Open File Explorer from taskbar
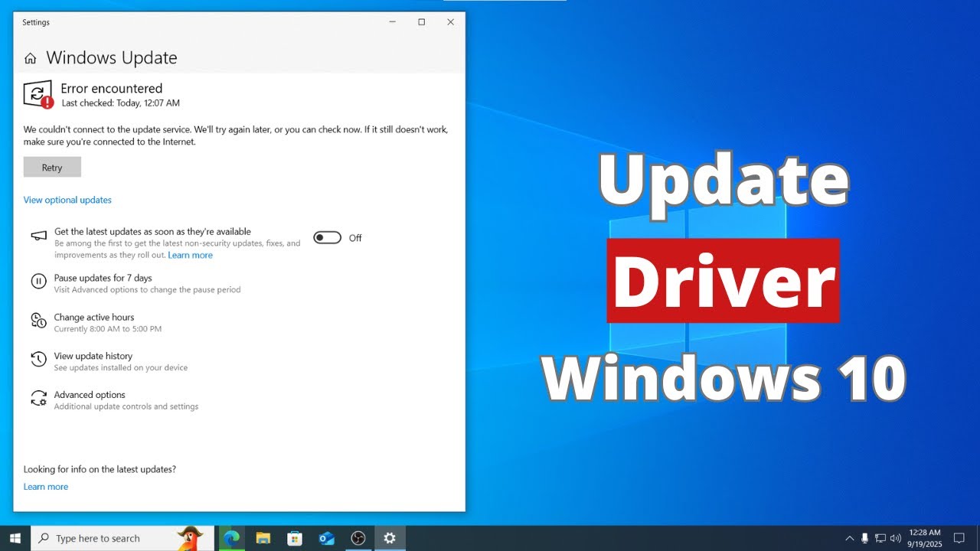The height and width of the screenshot is (551, 980). click(x=263, y=538)
